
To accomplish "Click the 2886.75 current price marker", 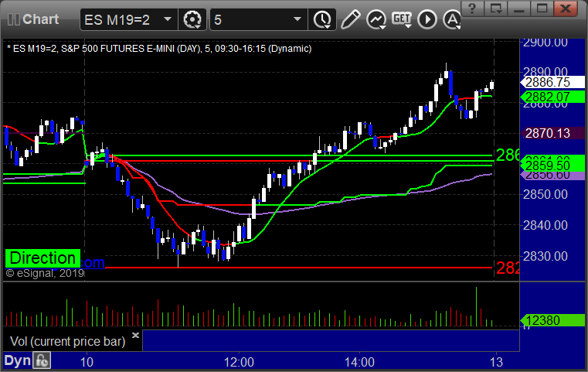I will [552, 82].
